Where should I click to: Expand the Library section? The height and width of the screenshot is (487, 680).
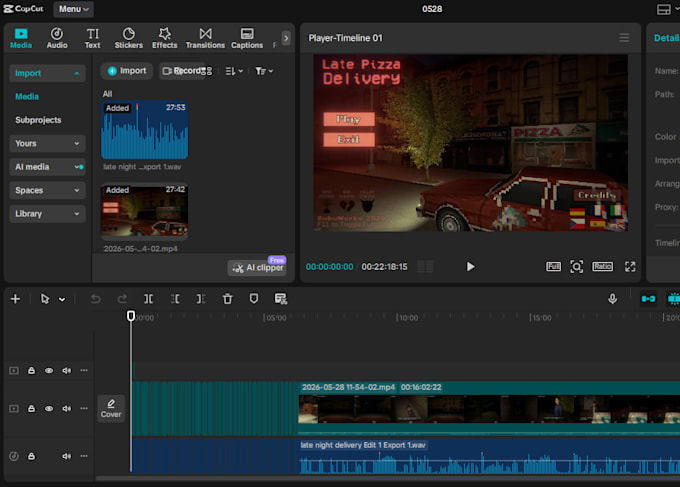pyautogui.click(x=47, y=214)
